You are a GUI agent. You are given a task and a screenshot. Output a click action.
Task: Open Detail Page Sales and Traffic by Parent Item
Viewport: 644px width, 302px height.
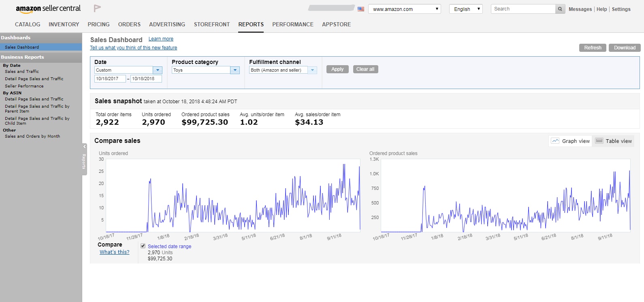(x=37, y=108)
